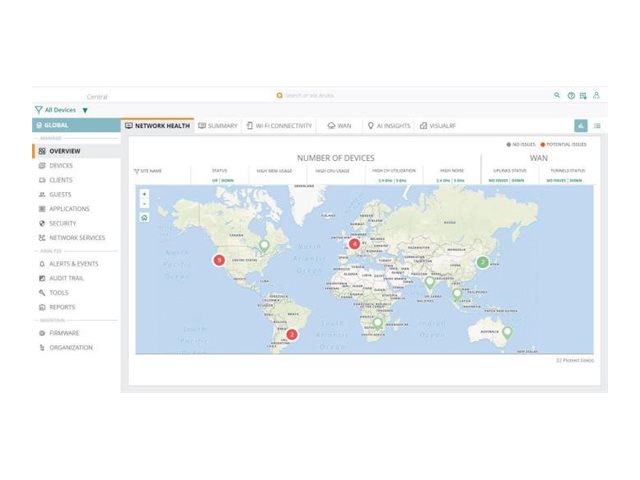Open the Global context selector

pyautogui.click(x=76, y=126)
